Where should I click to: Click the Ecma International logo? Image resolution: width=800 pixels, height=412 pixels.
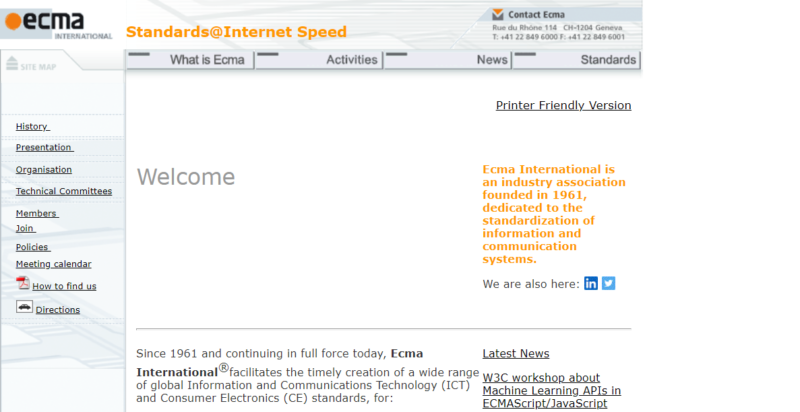pos(57,24)
